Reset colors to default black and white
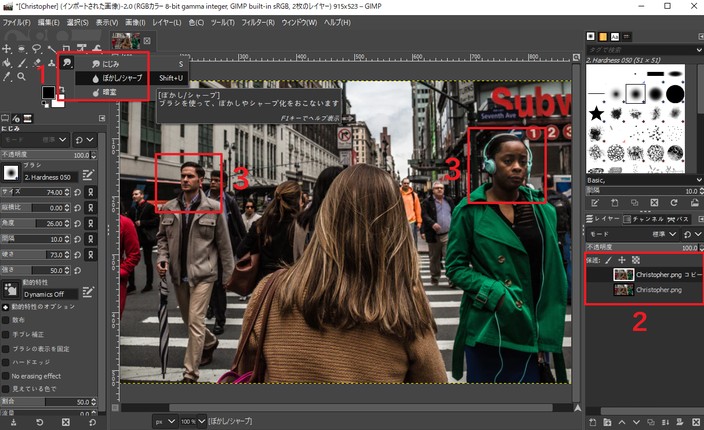This screenshot has height=430, width=704. point(45,105)
